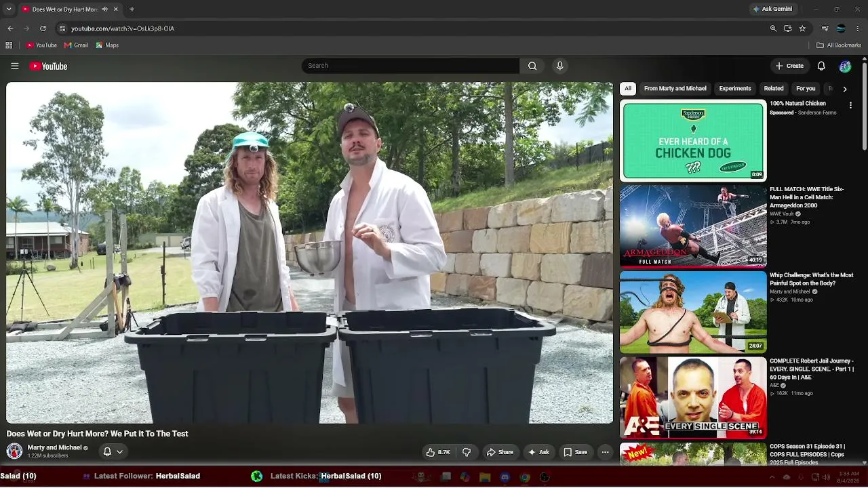Select the For you filter chip
This screenshot has width=868, height=488.
(x=806, y=89)
